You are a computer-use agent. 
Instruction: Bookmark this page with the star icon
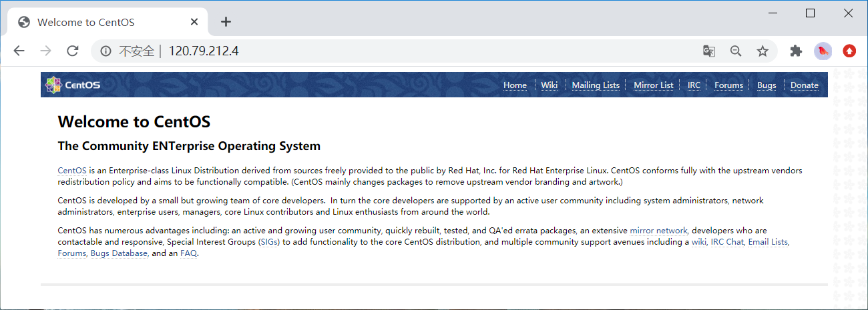763,51
